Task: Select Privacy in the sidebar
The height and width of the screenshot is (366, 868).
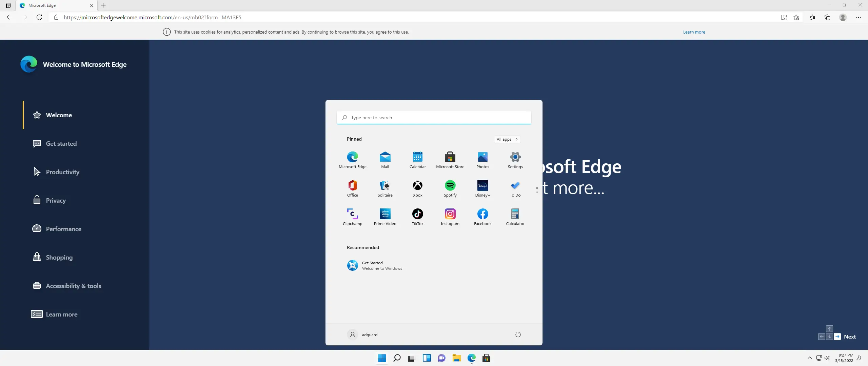Action: point(56,200)
